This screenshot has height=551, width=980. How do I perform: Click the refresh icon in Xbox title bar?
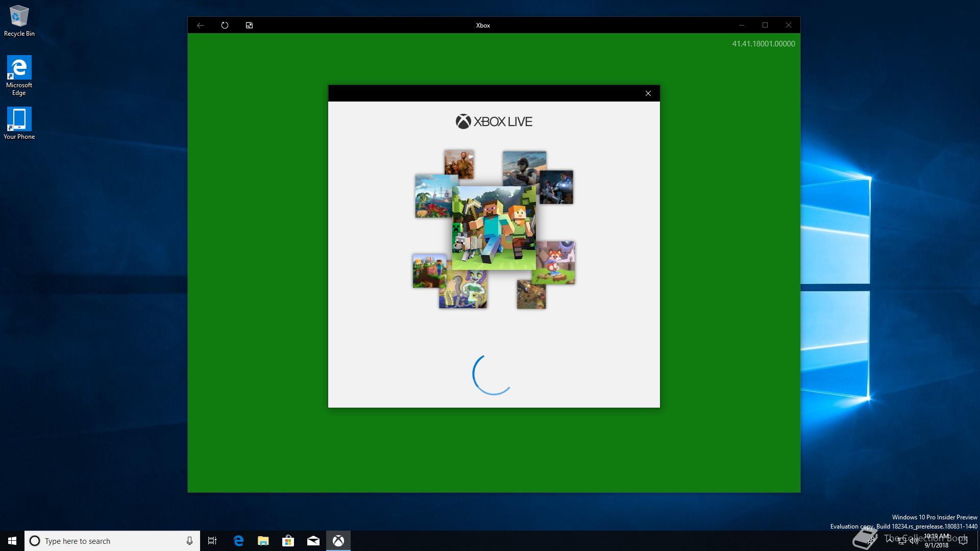pyautogui.click(x=225, y=25)
